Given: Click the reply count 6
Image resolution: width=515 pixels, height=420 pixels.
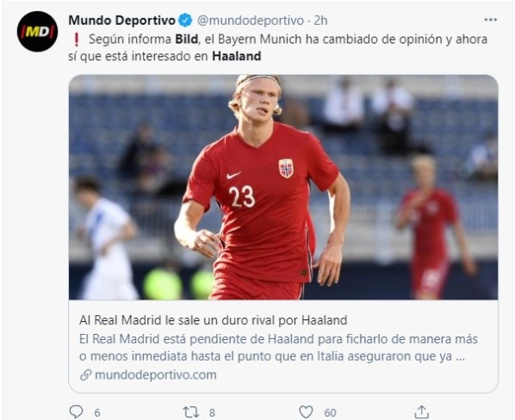Looking at the screenshot, I should pyautogui.click(x=97, y=412).
